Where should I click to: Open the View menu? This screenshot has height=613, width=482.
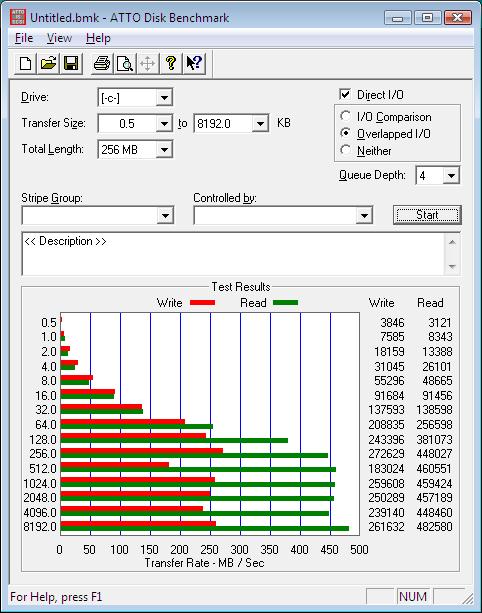click(x=59, y=38)
